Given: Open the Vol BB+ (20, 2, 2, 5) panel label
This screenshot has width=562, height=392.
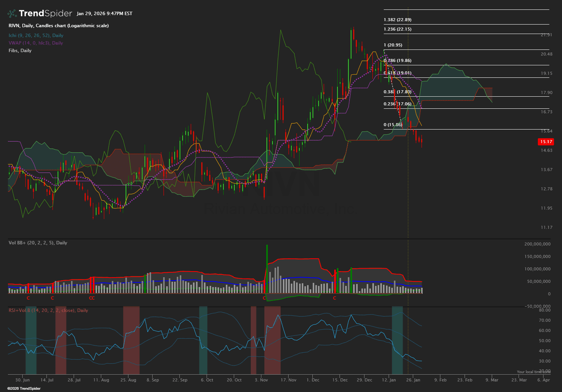Looking at the screenshot, I should point(38,243).
